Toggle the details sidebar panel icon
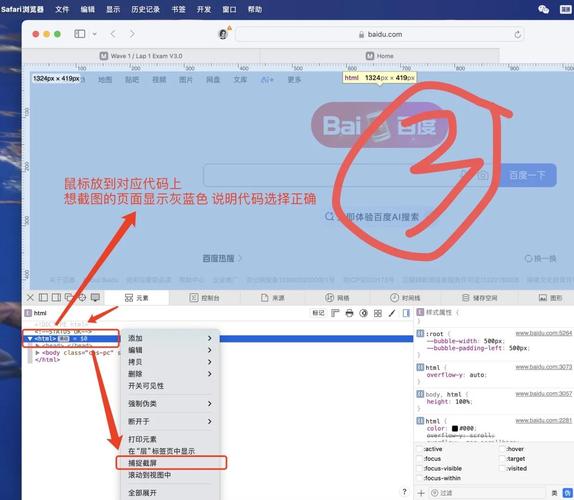574x500 pixels. click(406, 313)
